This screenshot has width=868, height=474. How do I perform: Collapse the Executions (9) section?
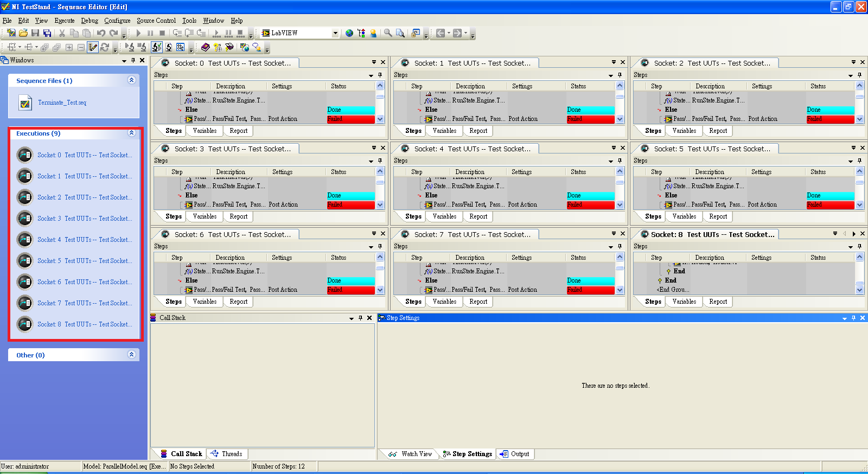(131, 133)
